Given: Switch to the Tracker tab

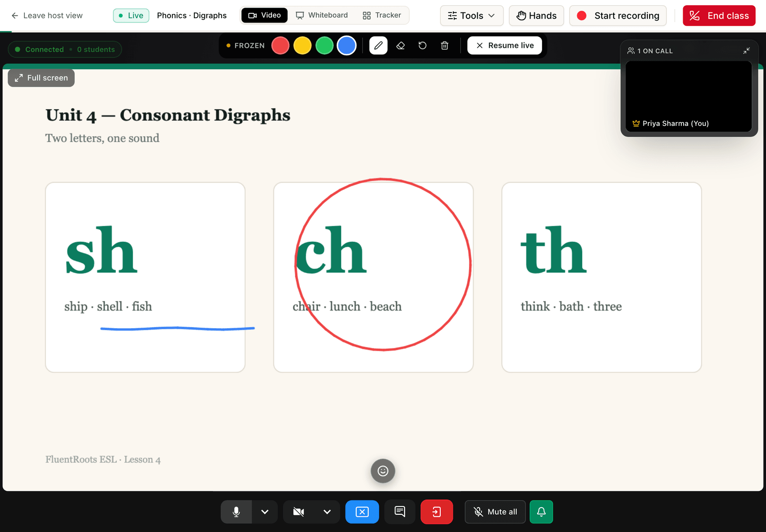Looking at the screenshot, I should [382, 15].
